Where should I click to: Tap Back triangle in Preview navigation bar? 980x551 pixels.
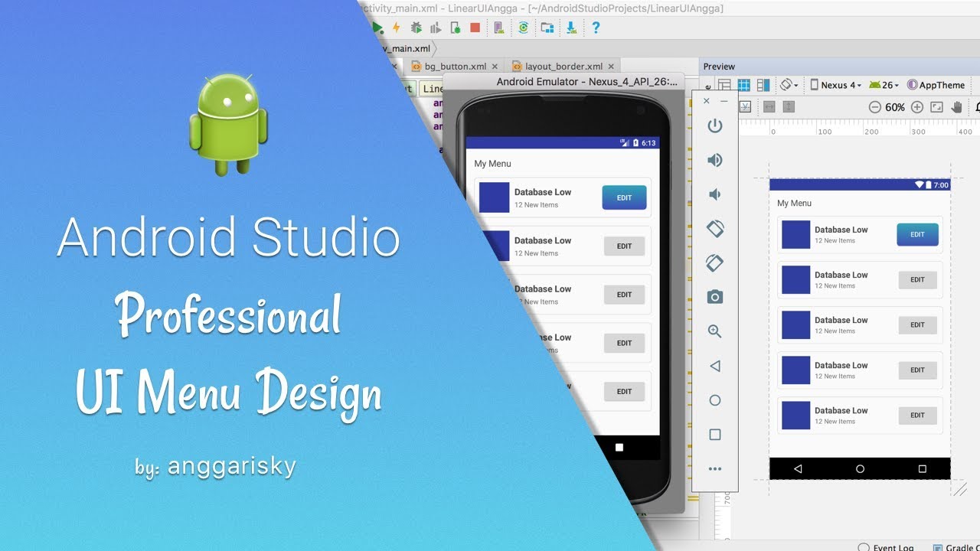click(798, 468)
